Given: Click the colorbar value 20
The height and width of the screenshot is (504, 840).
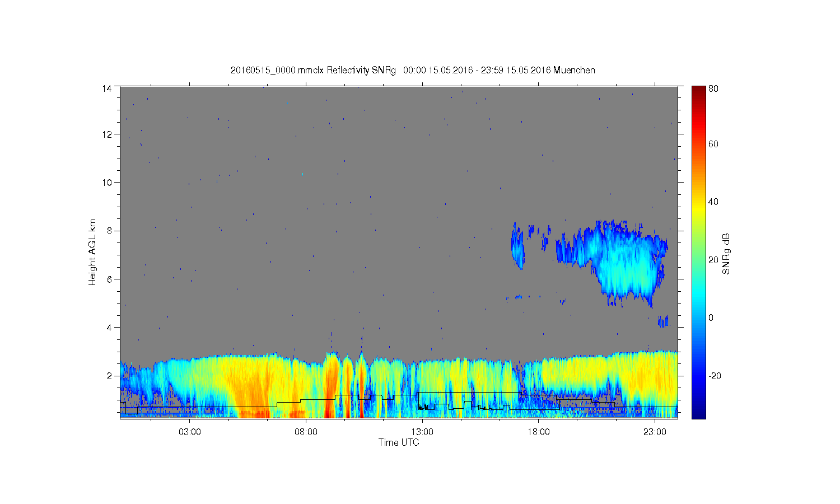Looking at the screenshot, I should [x=713, y=260].
